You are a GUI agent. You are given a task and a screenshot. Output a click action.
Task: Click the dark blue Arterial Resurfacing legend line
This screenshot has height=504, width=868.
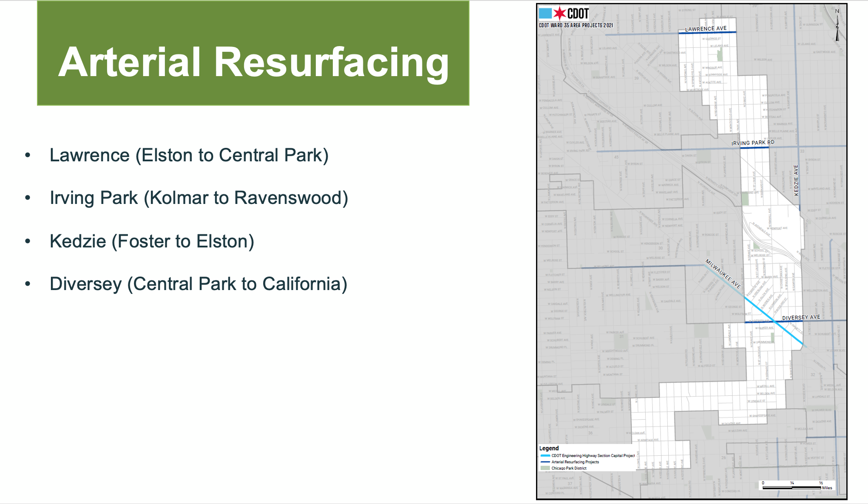[x=545, y=462]
